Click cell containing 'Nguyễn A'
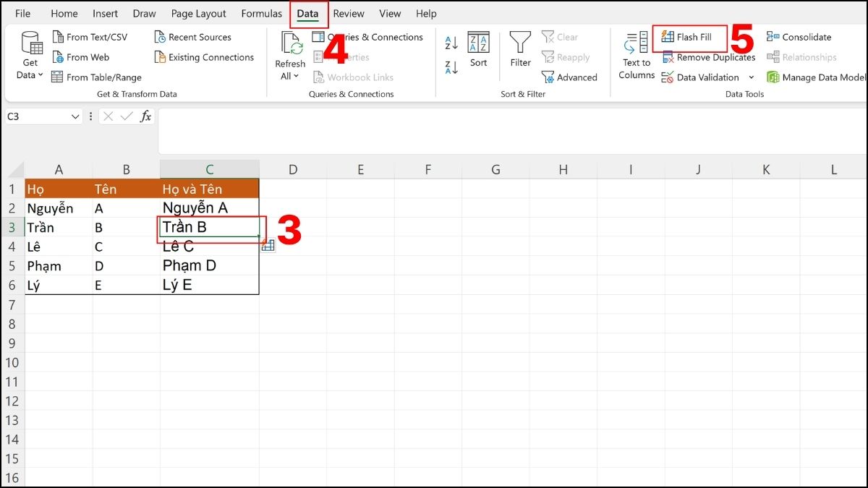The height and width of the screenshot is (488, 868). 210,208
